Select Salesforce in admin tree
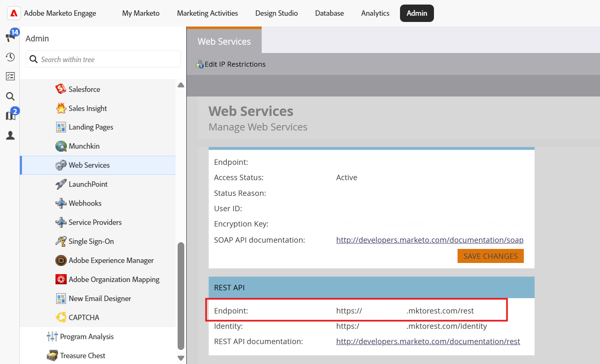600x364 pixels. pos(84,89)
